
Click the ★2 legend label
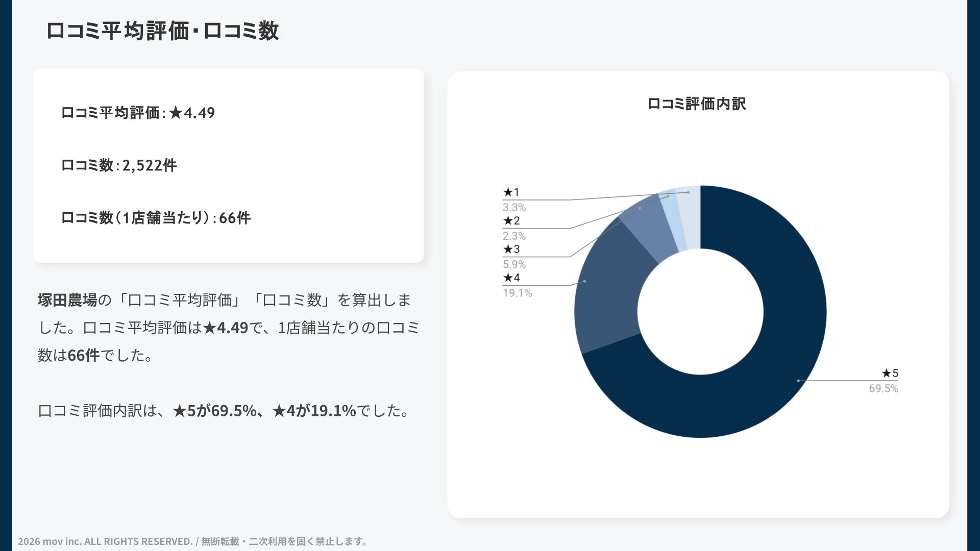click(x=511, y=221)
